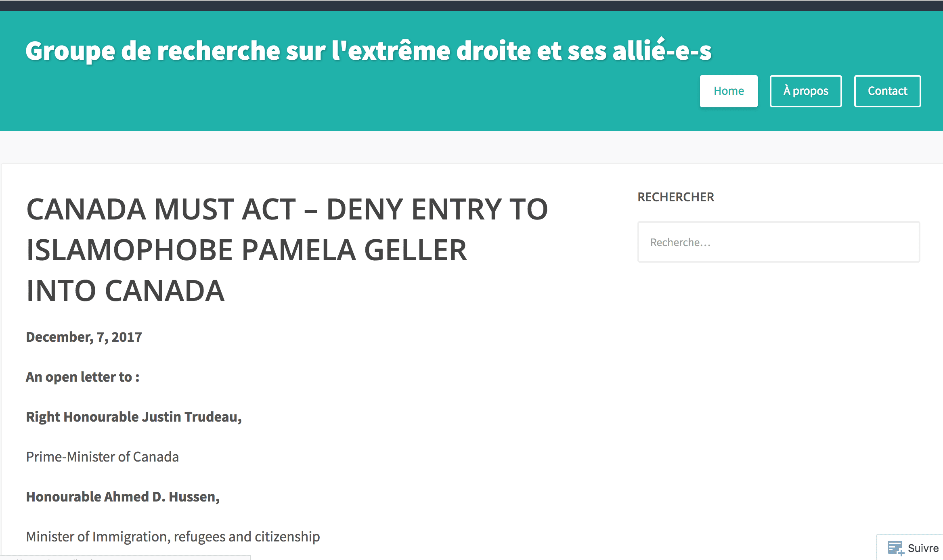Click the dark bar at page top
The image size is (943, 560).
471,5
